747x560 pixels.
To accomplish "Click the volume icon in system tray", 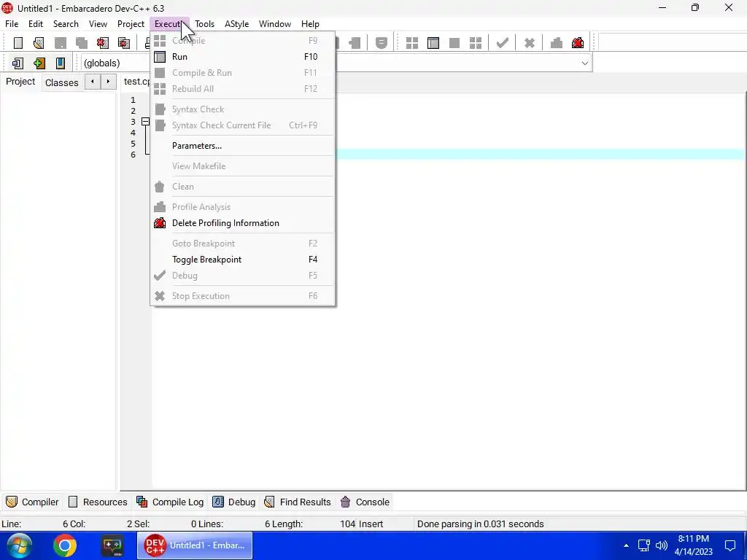I will [x=662, y=545].
